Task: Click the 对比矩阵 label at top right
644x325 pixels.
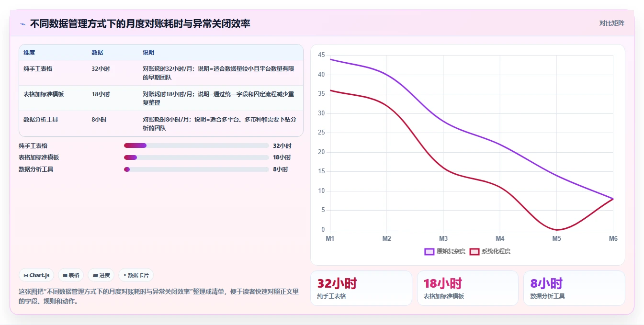Action: pos(611,23)
